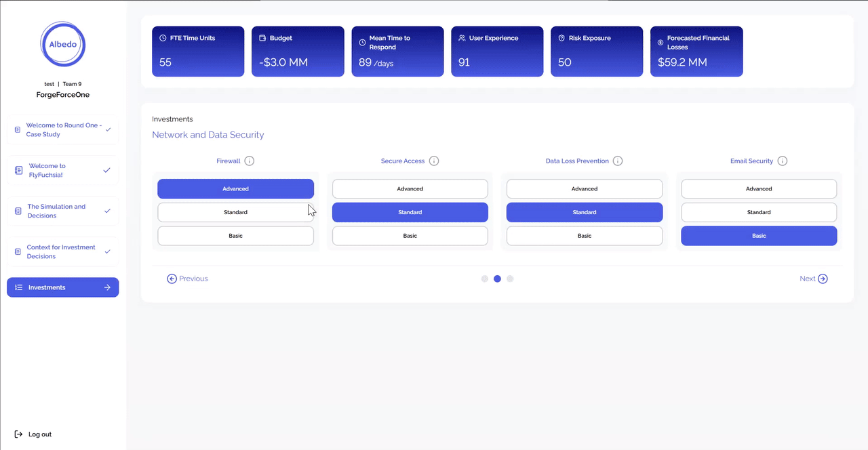
Task: Open Welcome to Round One - Case Study
Action: click(x=63, y=129)
